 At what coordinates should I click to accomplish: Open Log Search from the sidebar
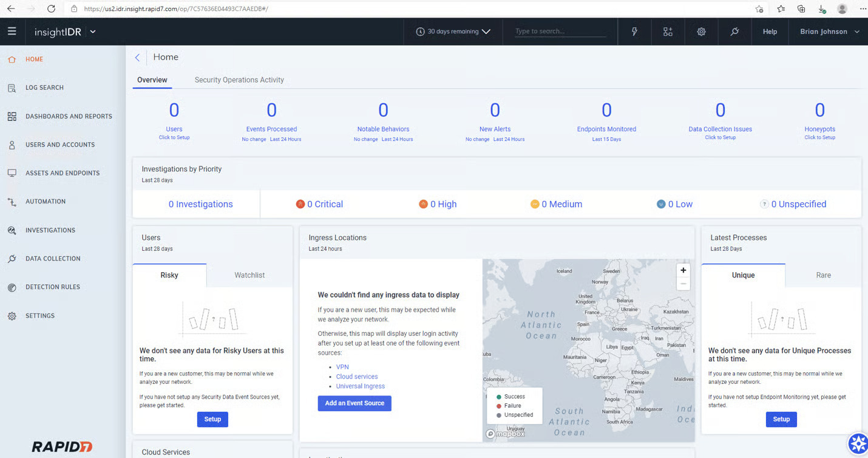[44, 88]
